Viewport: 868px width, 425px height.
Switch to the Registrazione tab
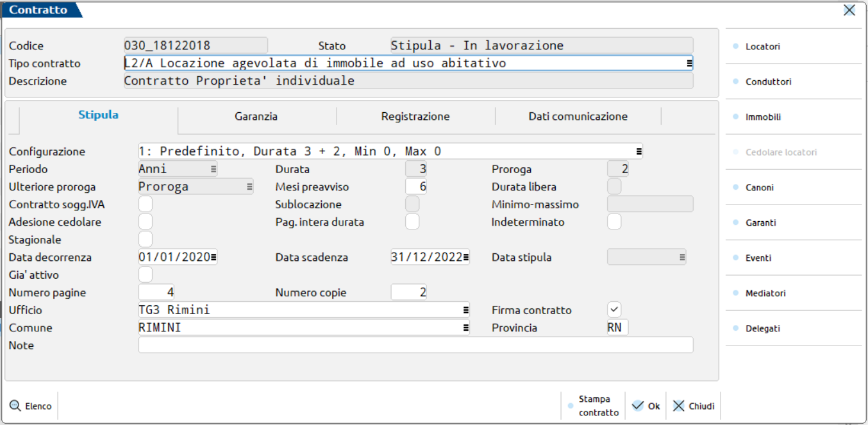tap(415, 116)
